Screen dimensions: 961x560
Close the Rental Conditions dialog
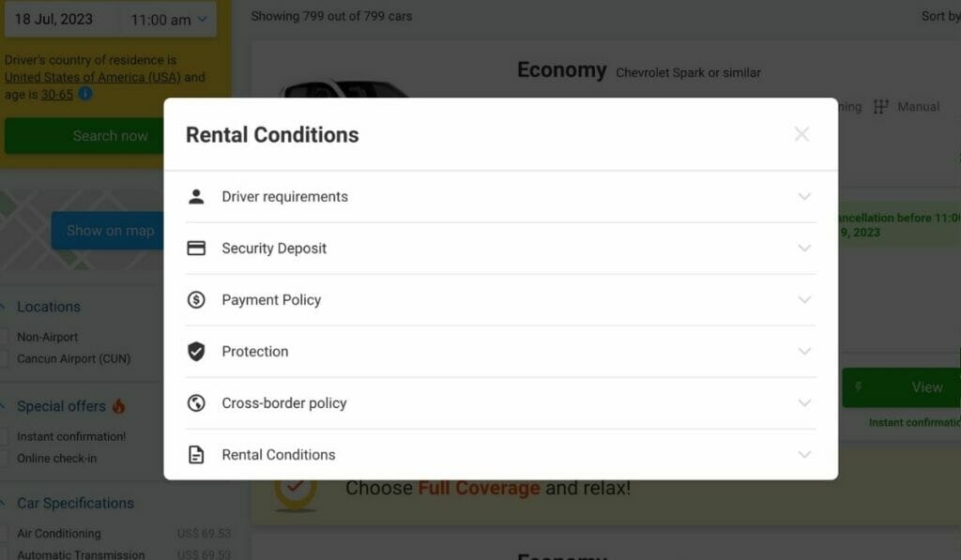801,134
